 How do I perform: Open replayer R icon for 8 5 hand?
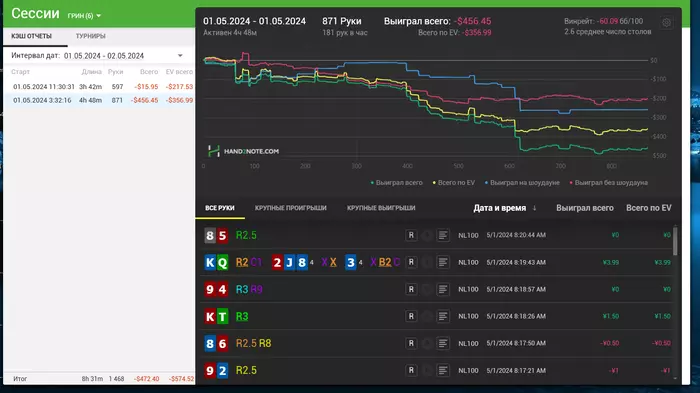click(411, 235)
